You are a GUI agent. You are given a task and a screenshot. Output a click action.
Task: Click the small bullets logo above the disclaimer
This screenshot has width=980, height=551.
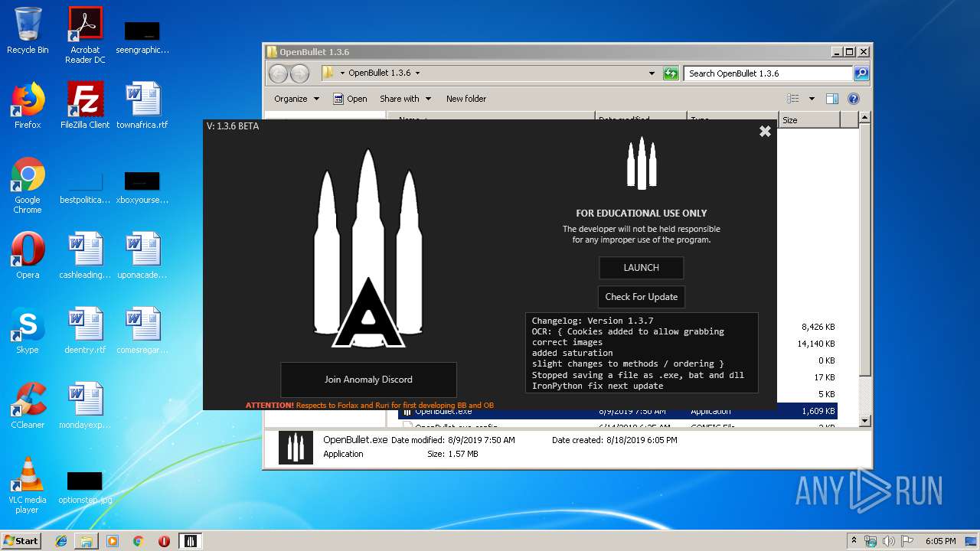click(642, 163)
